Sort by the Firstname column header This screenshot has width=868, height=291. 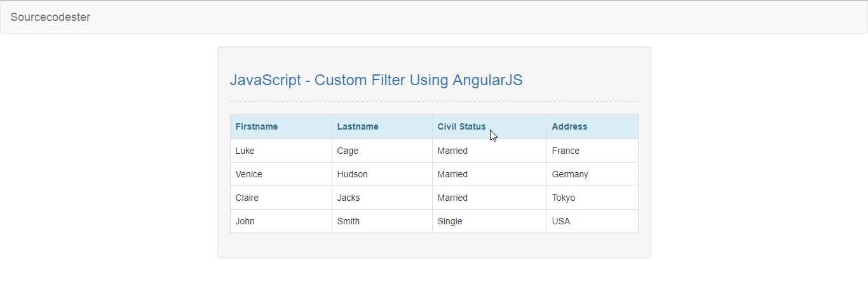coord(281,126)
